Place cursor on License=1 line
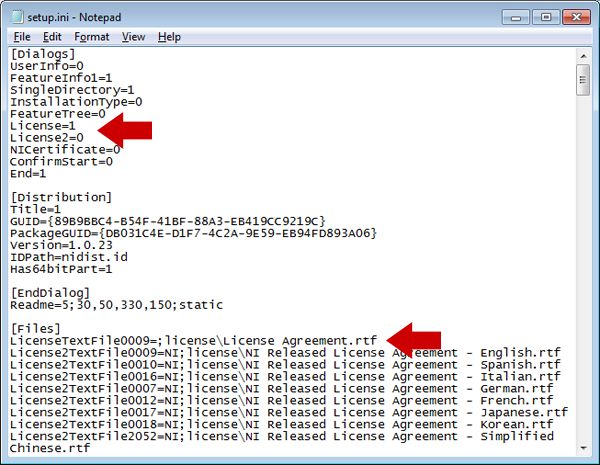The image size is (600, 465). tap(43, 126)
